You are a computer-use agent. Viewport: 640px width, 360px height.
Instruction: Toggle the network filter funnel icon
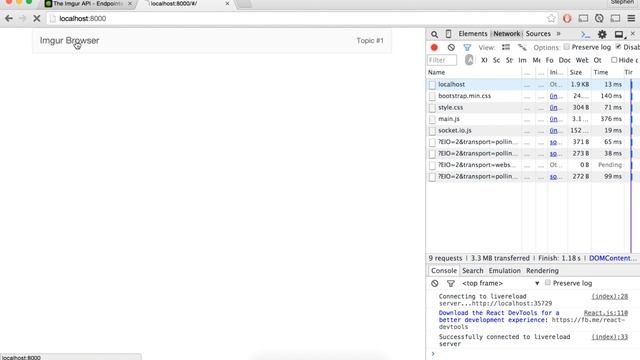point(467,47)
